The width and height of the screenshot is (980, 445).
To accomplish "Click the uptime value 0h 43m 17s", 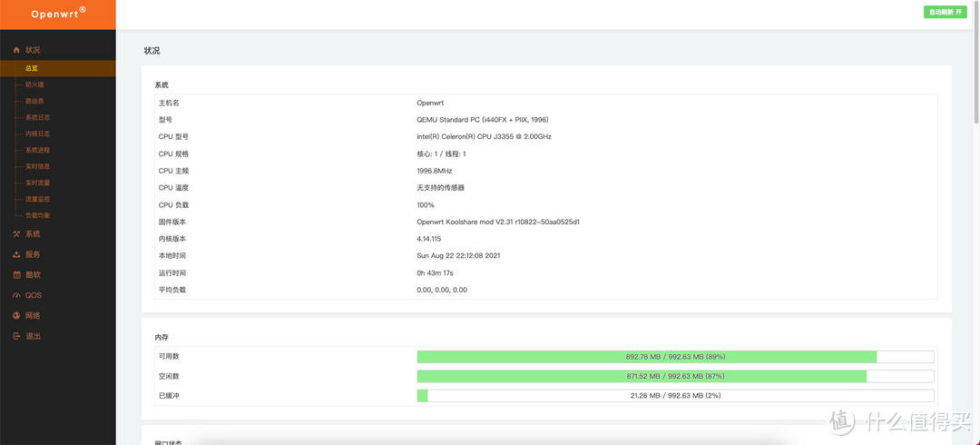I will (x=435, y=272).
